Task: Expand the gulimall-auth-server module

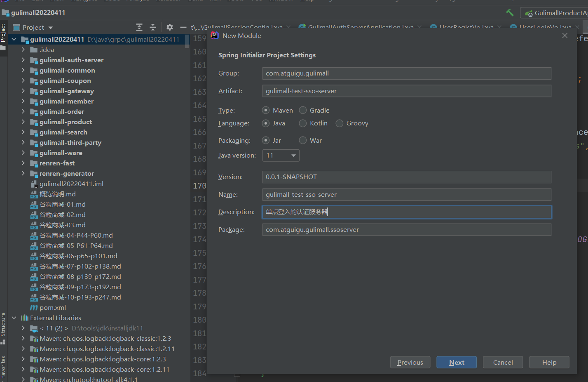Action: pos(23,60)
